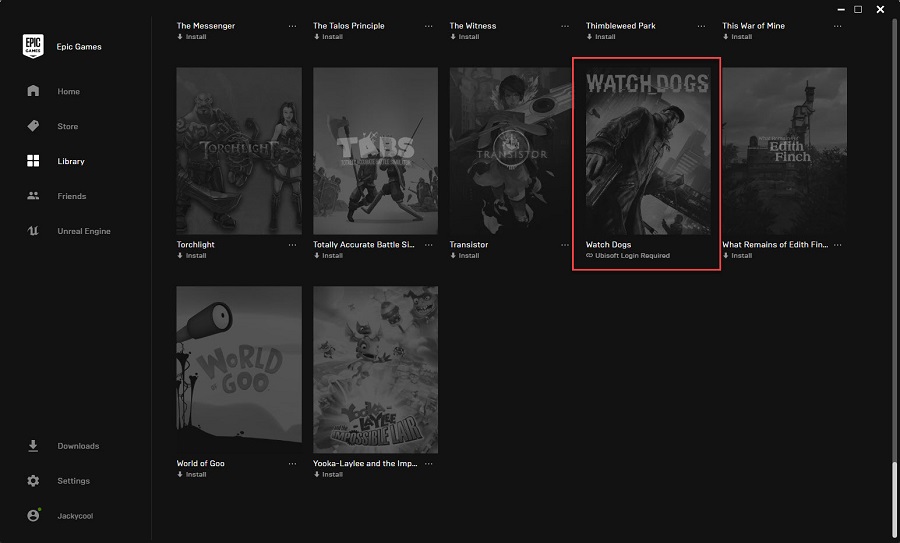Install Thimbleweed Park

point(601,37)
